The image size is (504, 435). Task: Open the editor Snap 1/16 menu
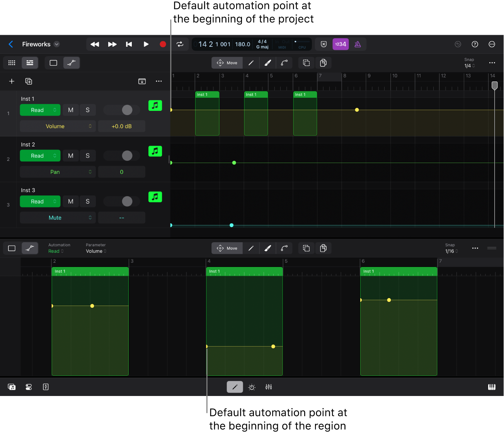pyautogui.click(x=451, y=248)
